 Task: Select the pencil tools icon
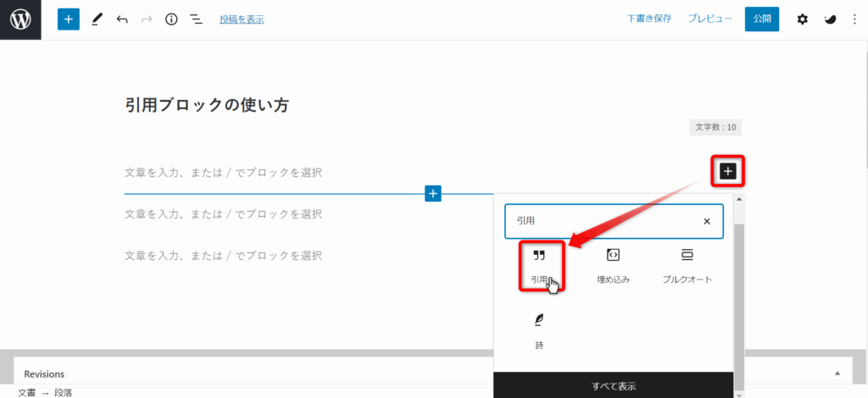(97, 19)
